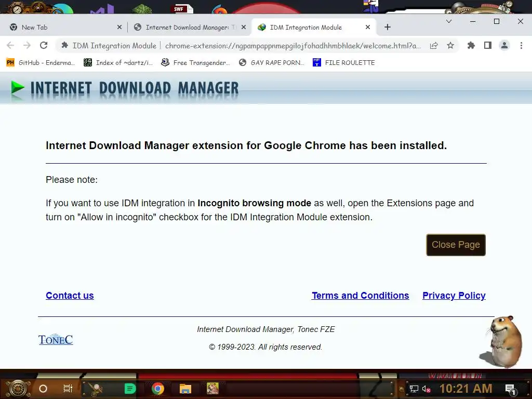This screenshot has width=532, height=399.
Task: Open the Extensions puzzle-piece menu
Action: (x=471, y=46)
